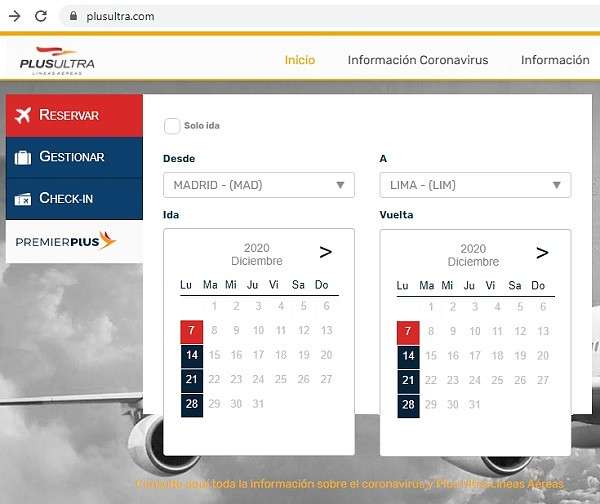Toggle the Solo ida checkbox
The height and width of the screenshot is (504, 600).
click(172, 126)
